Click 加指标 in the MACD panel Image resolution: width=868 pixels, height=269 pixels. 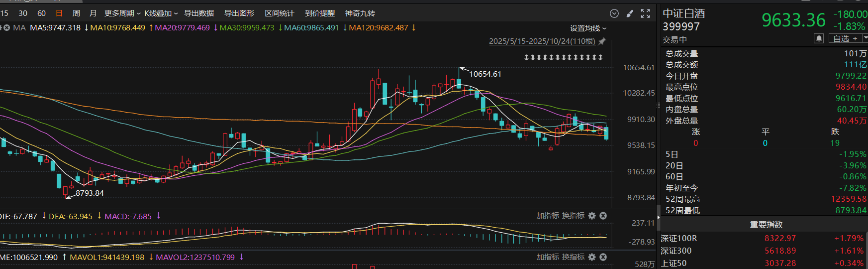(x=548, y=216)
